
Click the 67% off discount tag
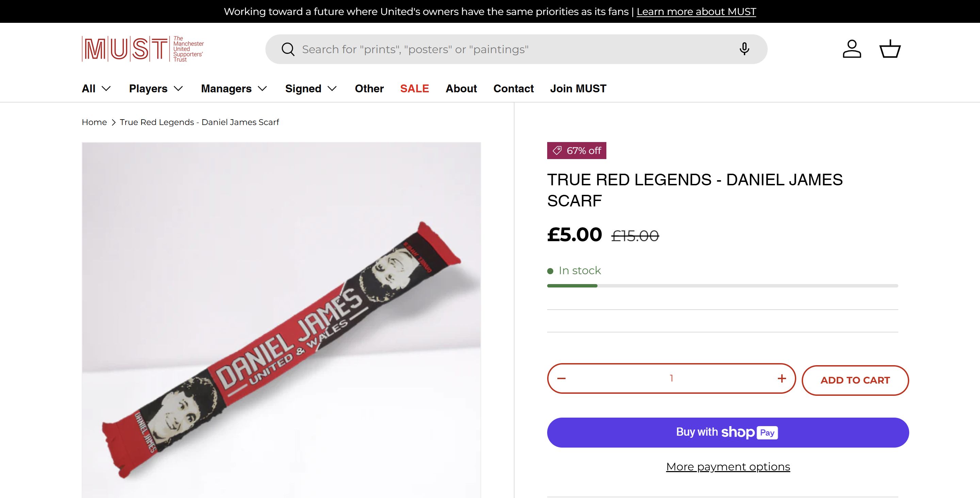[576, 151]
